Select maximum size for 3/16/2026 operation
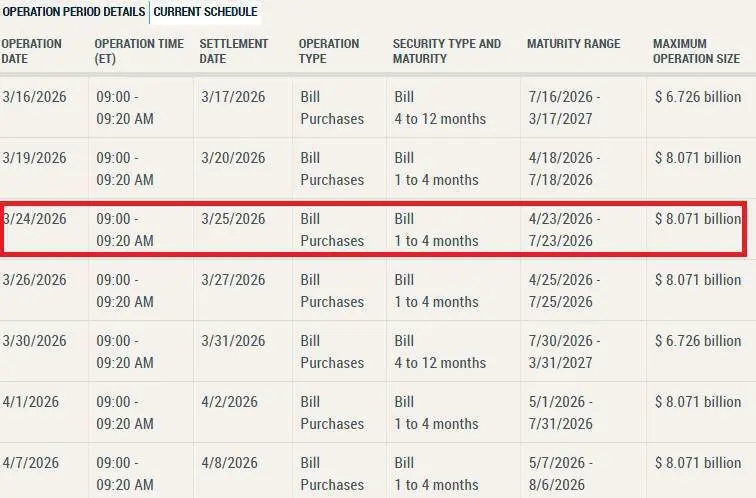Viewport: 756px width, 498px height. 697,97
